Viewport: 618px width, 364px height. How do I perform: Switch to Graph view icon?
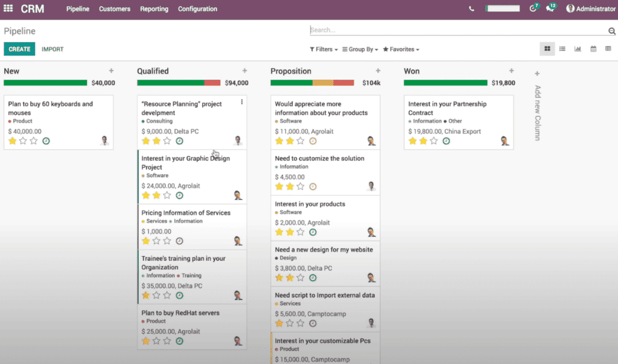tap(578, 49)
